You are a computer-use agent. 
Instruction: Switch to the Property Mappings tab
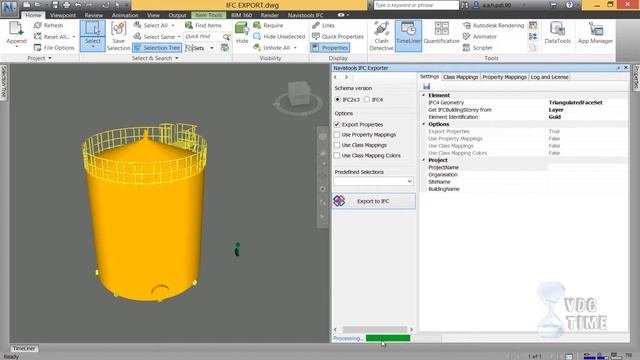[504, 77]
